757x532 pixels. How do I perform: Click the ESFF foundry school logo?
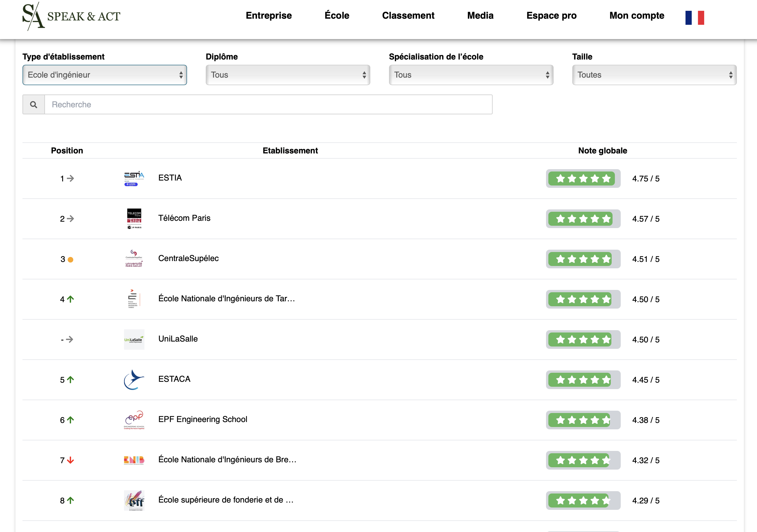click(134, 501)
